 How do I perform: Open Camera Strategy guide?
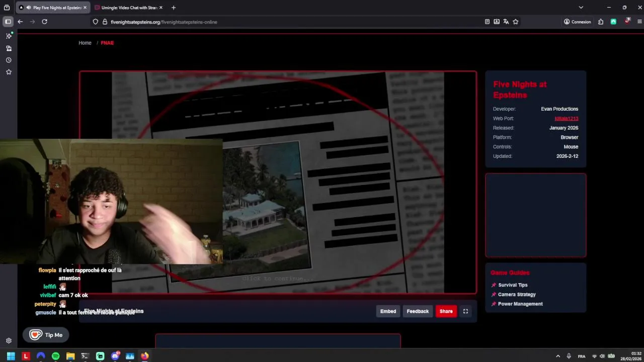click(517, 295)
